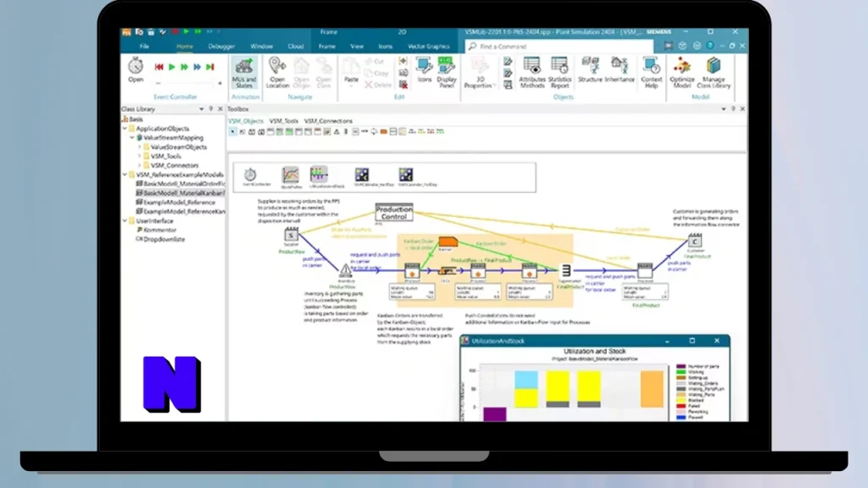Switch to the View ribbon tab
This screenshot has width=868, height=488.
point(357,47)
